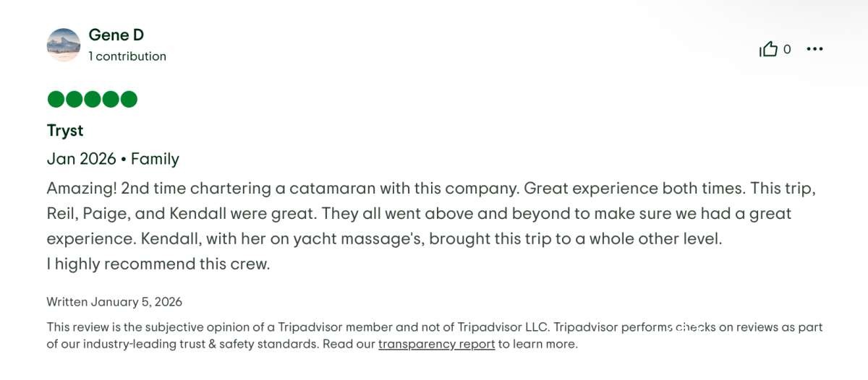Click the thumbs-up helpful icon
The height and width of the screenshot is (380, 868).
768,49
